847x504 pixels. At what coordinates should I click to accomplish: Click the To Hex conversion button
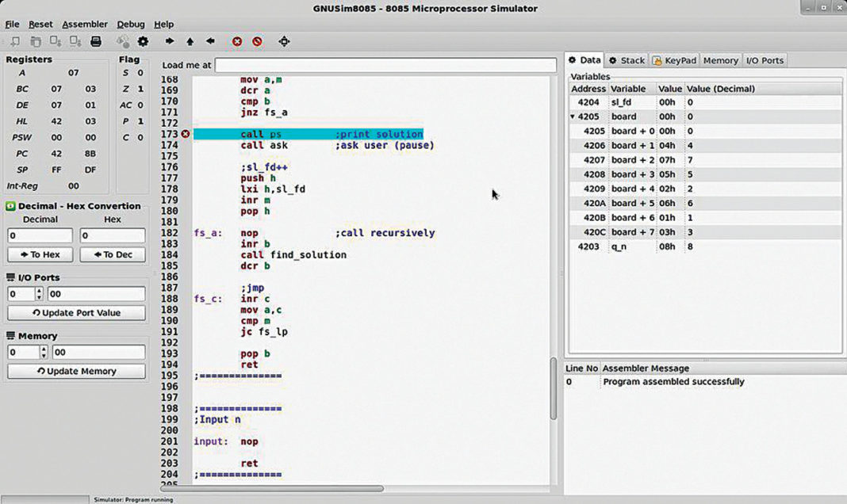click(x=40, y=254)
